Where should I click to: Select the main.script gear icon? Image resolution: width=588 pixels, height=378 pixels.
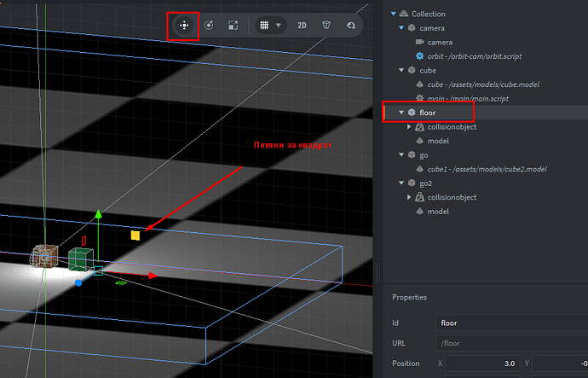pyautogui.click(x=419, y=98)
